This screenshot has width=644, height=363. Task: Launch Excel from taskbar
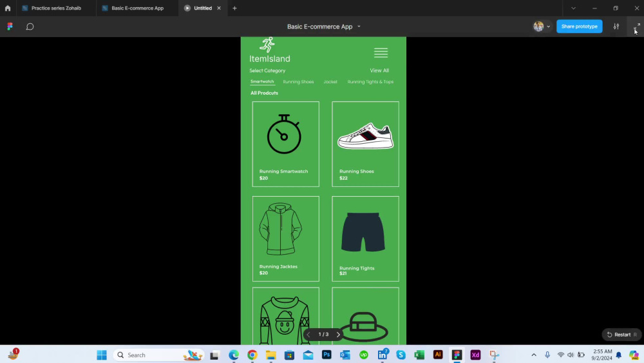419,355
